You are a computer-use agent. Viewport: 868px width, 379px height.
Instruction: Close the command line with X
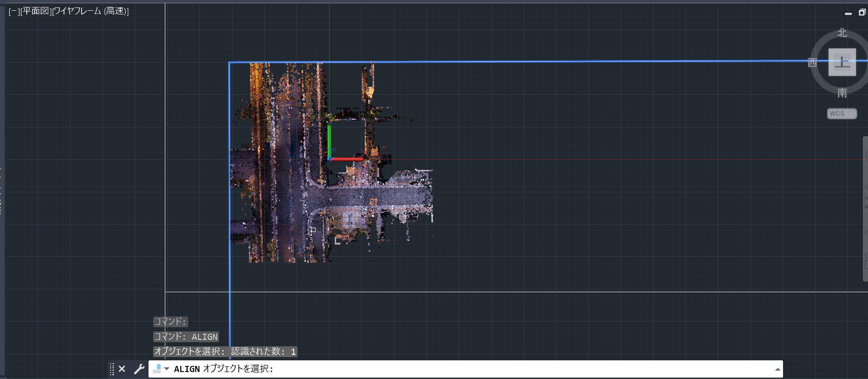point(122,369)
